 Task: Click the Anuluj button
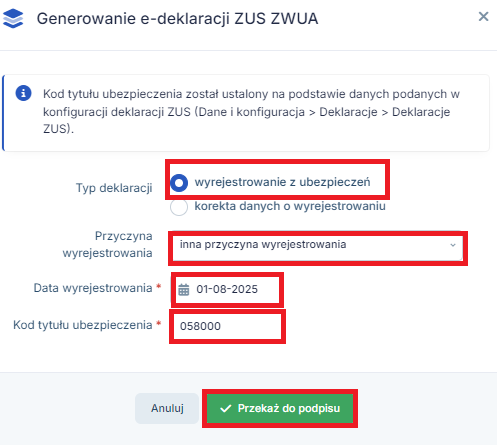[167, 408]
